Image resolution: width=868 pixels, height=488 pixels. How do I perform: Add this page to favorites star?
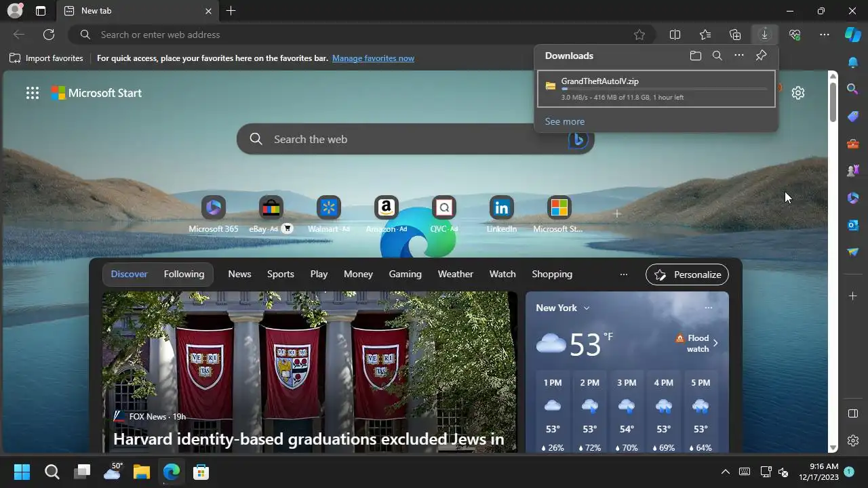tap(639, 35)
